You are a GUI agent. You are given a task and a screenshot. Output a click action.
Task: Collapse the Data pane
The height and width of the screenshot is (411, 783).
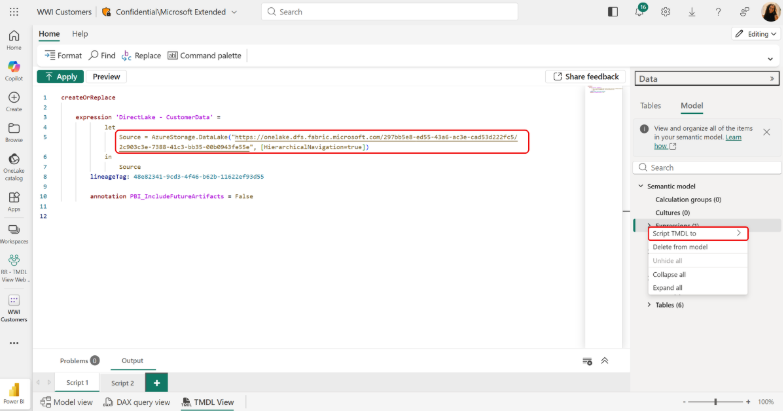[772, 79]
